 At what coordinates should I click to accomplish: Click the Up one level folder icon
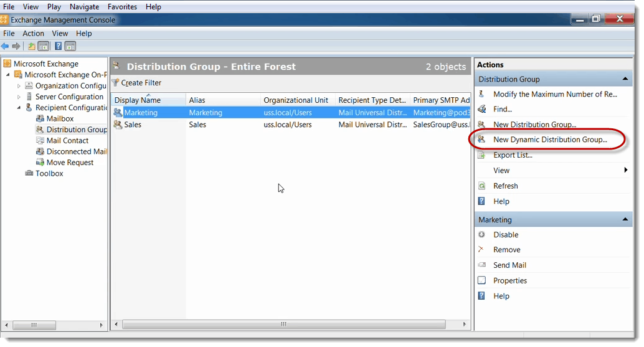pos(31,46)
